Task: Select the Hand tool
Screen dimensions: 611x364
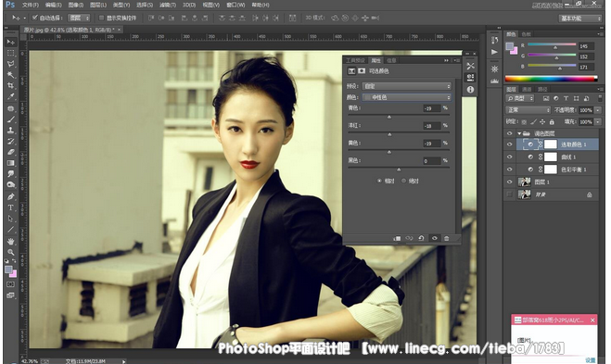Action: pyautogui.click(x=10, y=242)
